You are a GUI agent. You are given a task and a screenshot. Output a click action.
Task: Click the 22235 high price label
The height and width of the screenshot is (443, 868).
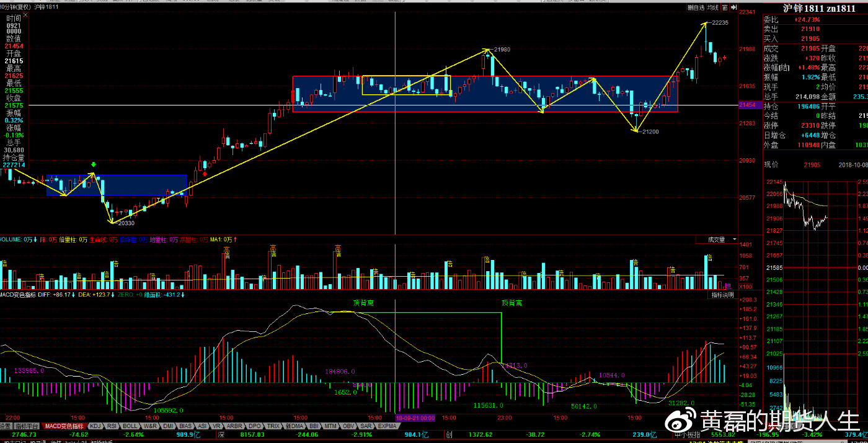point(720,22)
